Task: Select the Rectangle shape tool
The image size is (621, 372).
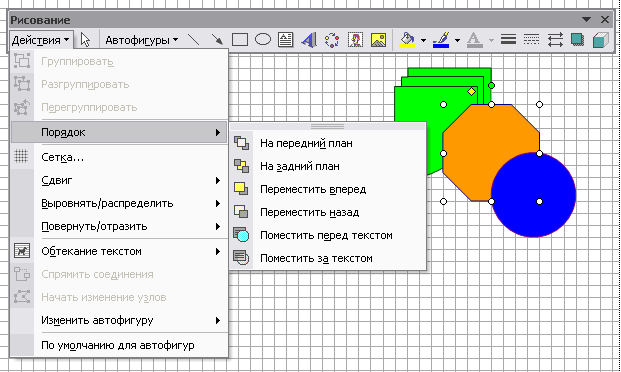Action: [x=240, y=40]
